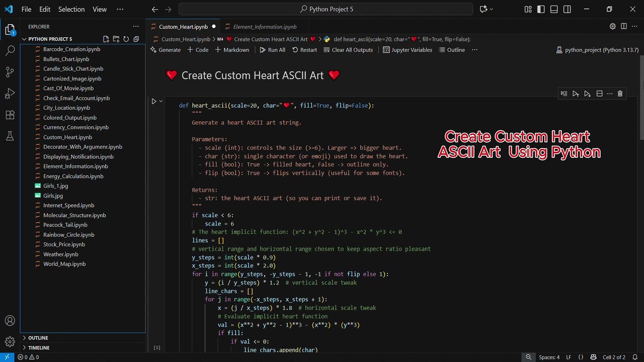Open the Search view in activity bar
Image resolution: width=644 pixels, height=362 pixels.
click(x=10, y=51)
